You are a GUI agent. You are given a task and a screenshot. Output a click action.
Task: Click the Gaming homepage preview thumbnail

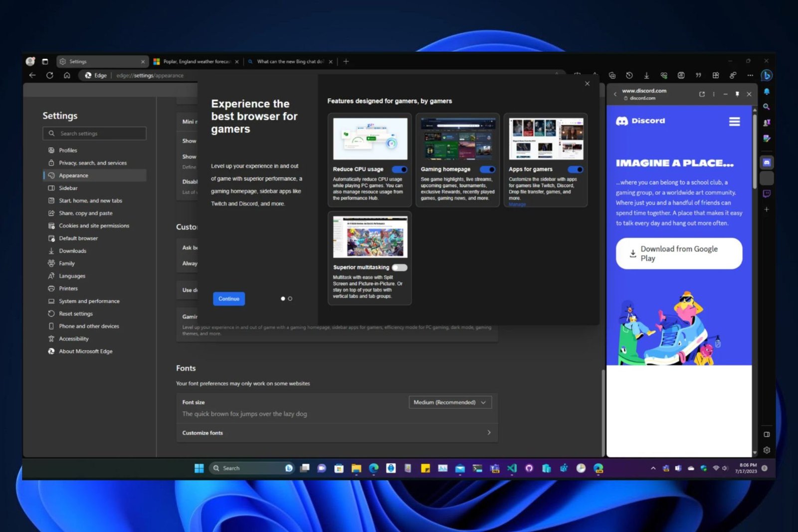[458, 139]
